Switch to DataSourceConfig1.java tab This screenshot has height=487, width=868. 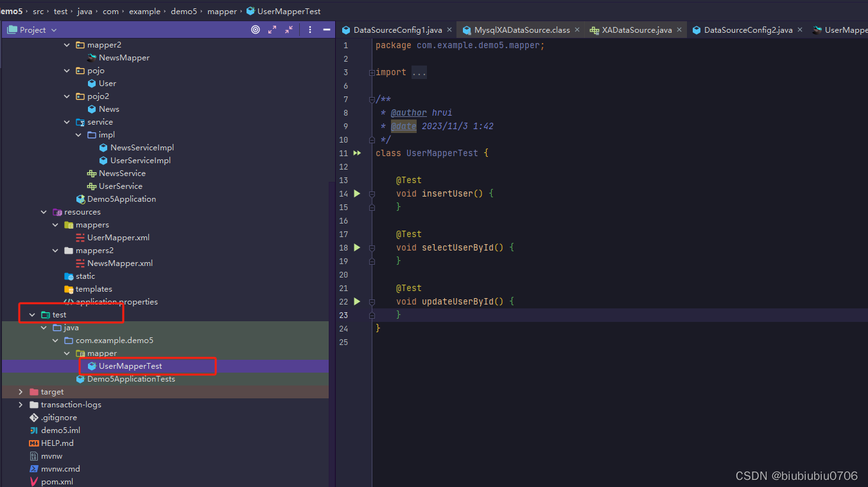coord(398,30)
